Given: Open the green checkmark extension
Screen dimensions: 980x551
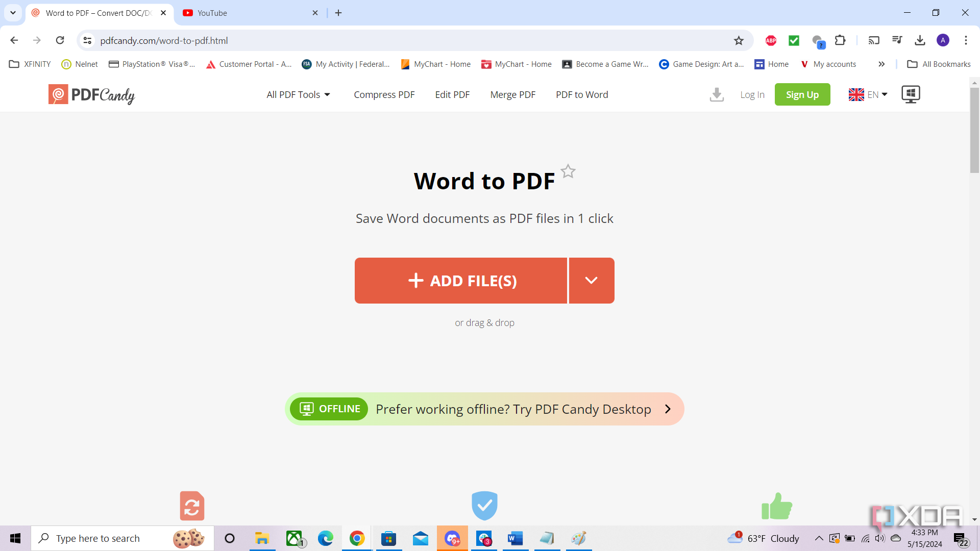Looking at the screenshot, I should point(794,40).
